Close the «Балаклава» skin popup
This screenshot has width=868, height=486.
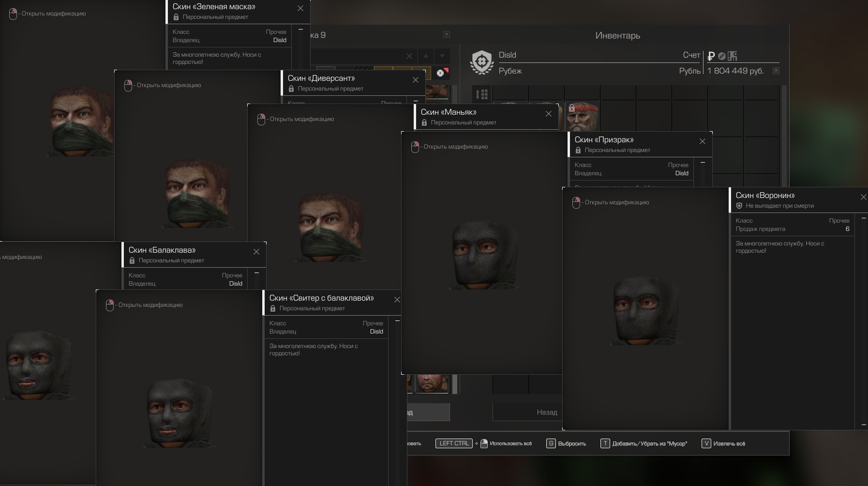[x=256, y=252]
